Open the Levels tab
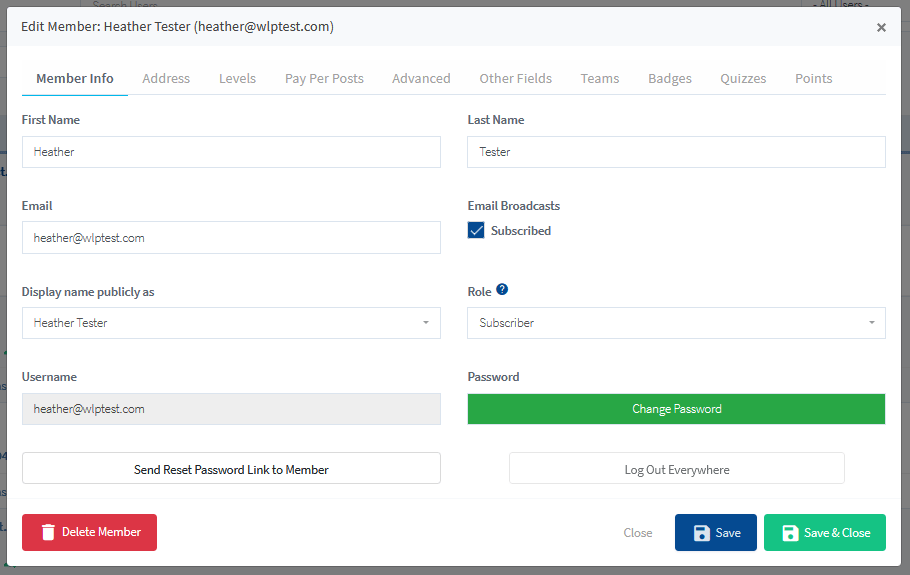The image size is (910, 575). tap(237, 78)
